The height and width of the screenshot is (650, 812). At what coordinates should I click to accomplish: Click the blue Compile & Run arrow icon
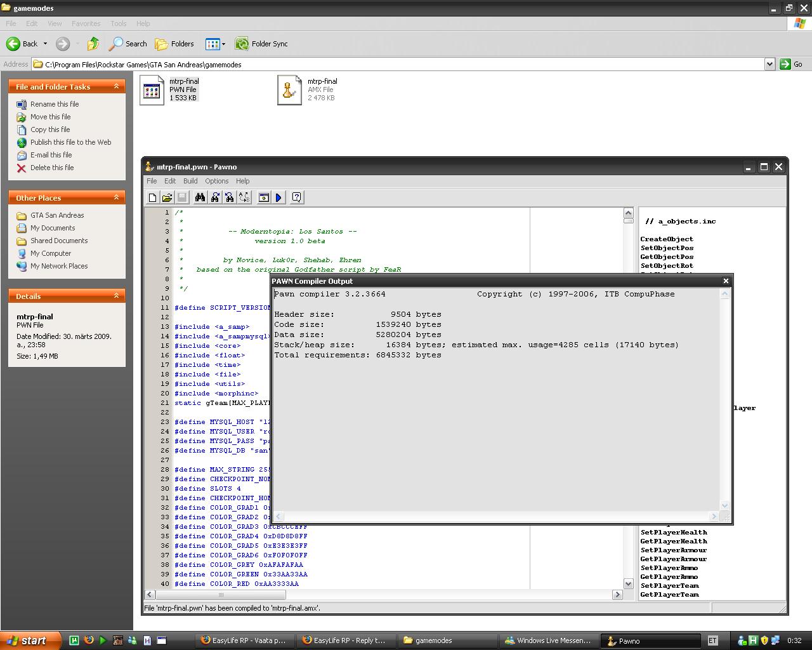click(x=278, y=197)
